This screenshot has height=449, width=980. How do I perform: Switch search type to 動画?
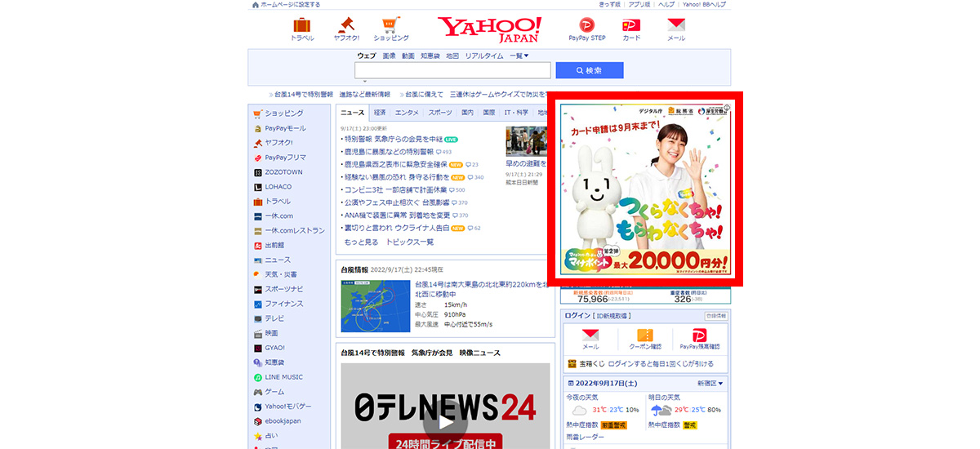[x=408, y=56]
